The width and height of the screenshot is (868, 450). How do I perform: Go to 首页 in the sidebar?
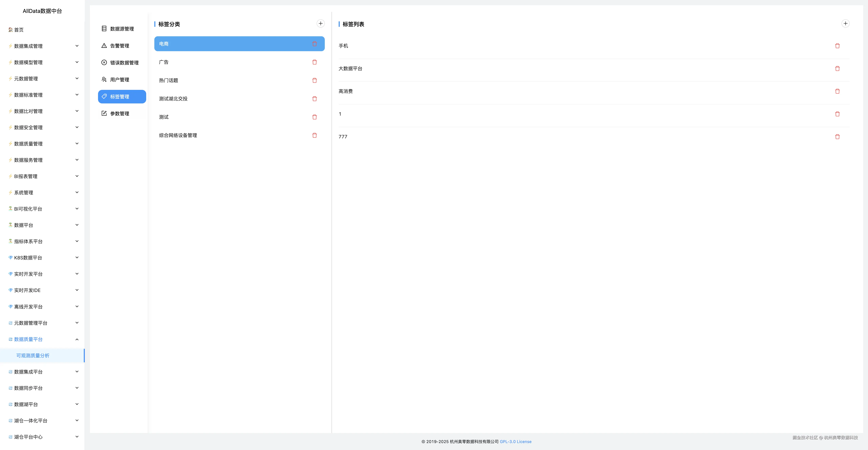click(19, 30)
